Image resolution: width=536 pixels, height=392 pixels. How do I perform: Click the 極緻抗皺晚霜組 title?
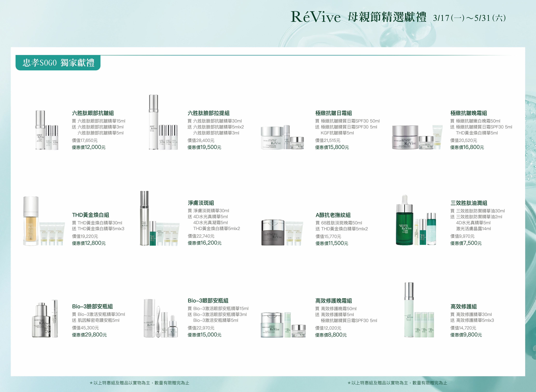(x=469, y=113)
